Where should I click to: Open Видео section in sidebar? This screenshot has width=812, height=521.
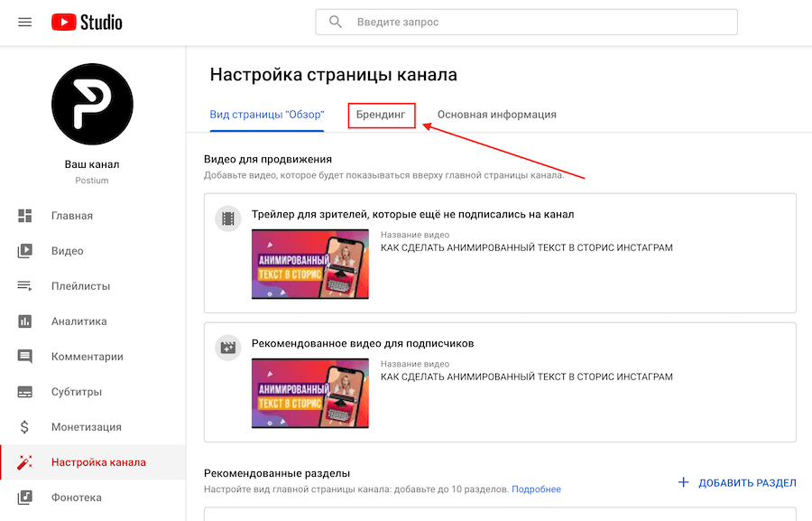pos(67,251)
